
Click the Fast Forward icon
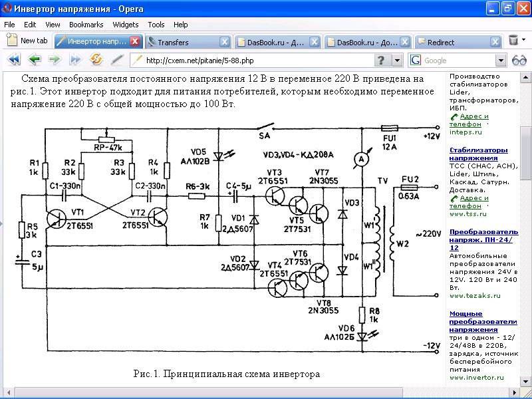pos(75,60)
